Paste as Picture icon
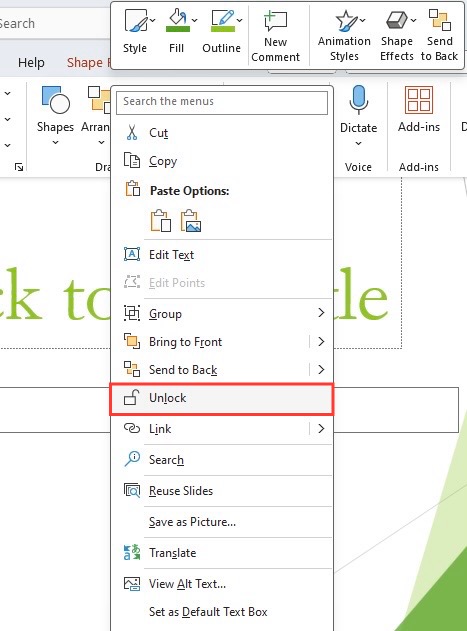This screenshot has height=631, width=467. (x=191, y=221)
